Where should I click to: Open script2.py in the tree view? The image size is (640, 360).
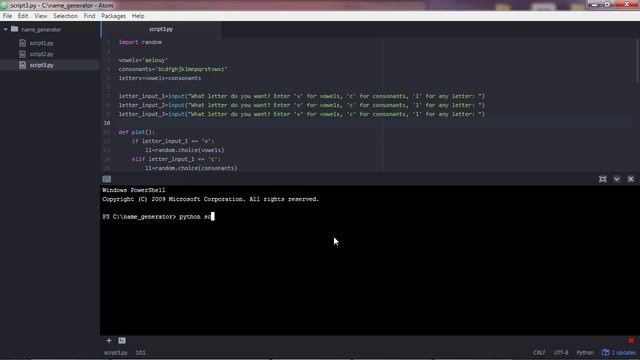tap(41, 54)
